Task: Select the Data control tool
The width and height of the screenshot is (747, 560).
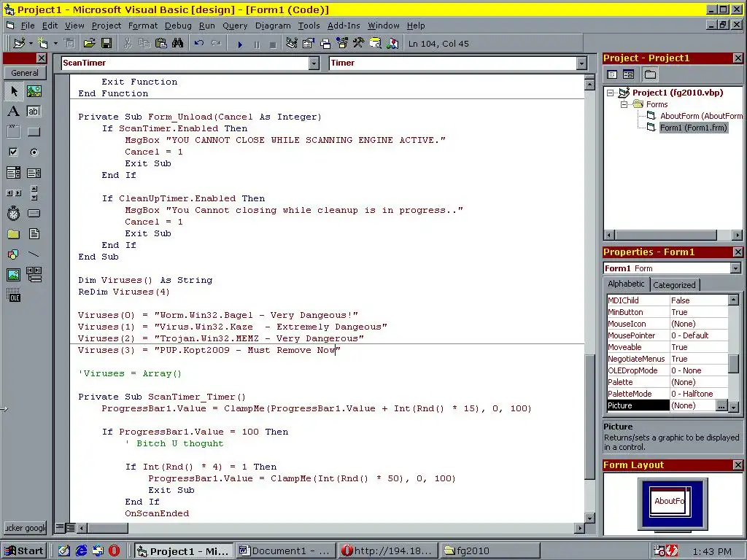Action: pos(34,275)
